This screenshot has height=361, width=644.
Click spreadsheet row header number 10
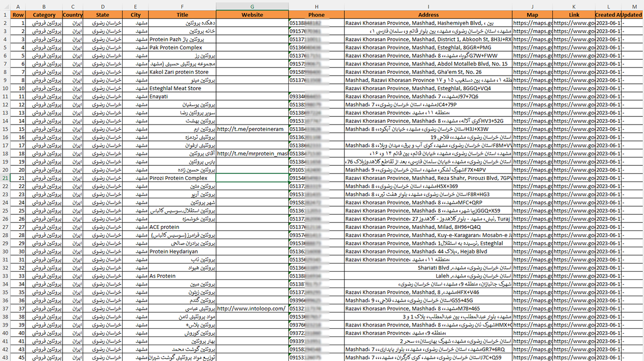(x=5, y=89)
